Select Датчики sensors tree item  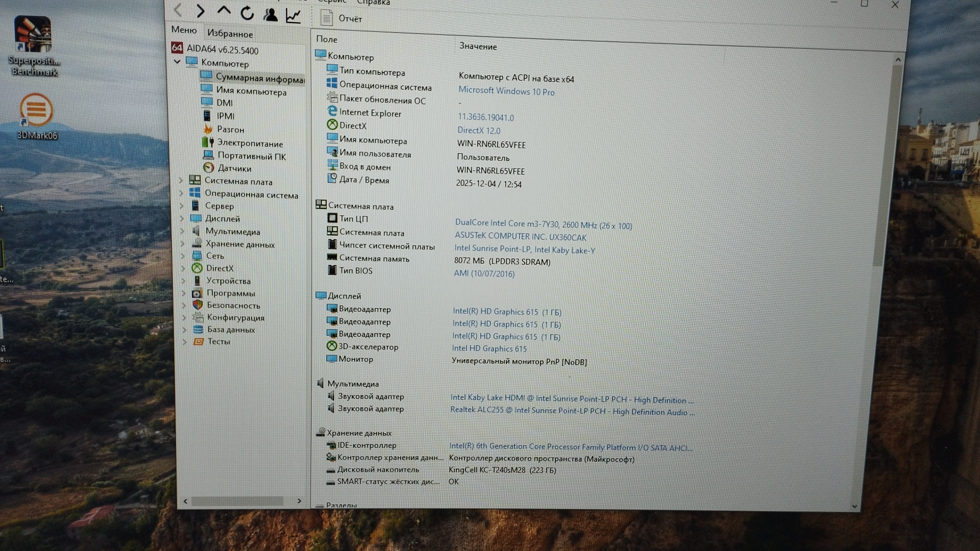(x=234, y=168)
